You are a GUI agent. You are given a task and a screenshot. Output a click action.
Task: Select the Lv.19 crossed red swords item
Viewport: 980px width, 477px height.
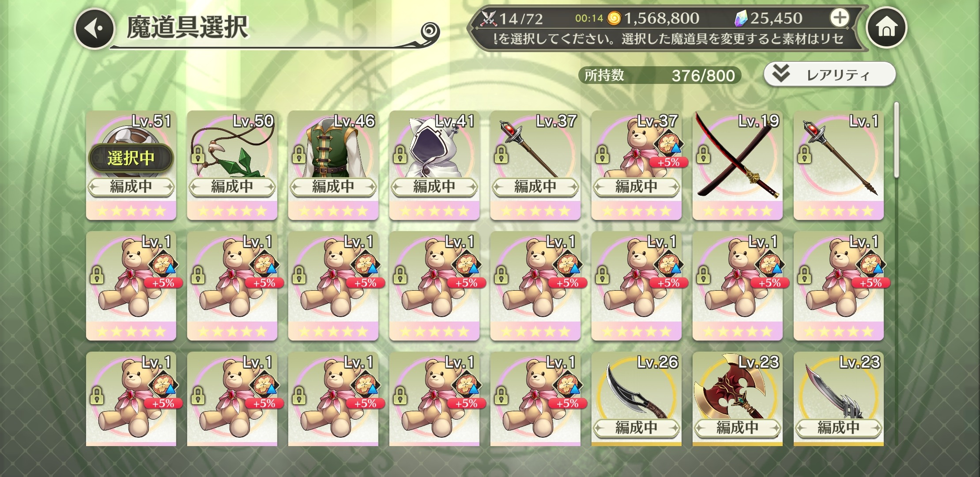tap(737, 165)
